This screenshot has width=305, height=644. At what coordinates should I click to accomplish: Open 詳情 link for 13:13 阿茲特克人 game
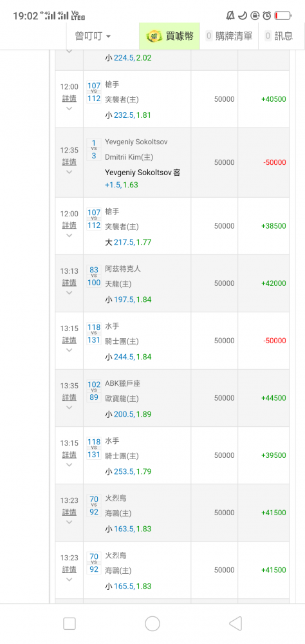(69, 283)
